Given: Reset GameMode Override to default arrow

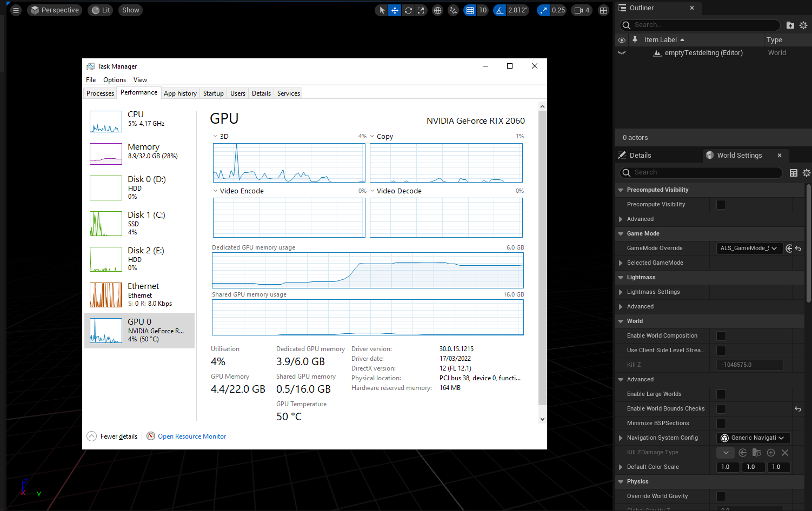Looking at the screenshot, I should point(798,248).
